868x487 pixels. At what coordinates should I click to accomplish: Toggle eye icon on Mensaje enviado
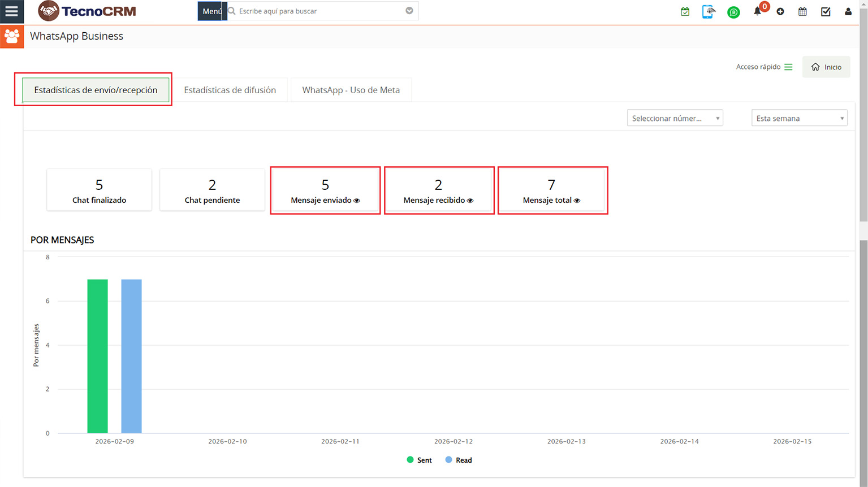click(357, 201)
